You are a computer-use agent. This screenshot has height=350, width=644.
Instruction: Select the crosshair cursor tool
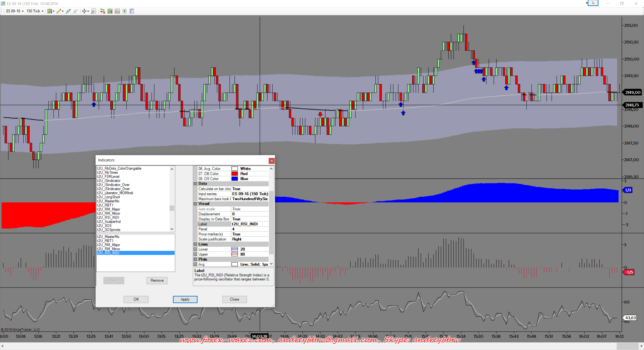(x=85, y=11)
